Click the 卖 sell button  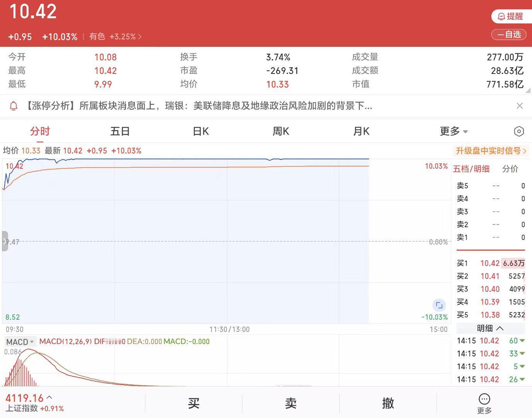[x=291, y=403]
